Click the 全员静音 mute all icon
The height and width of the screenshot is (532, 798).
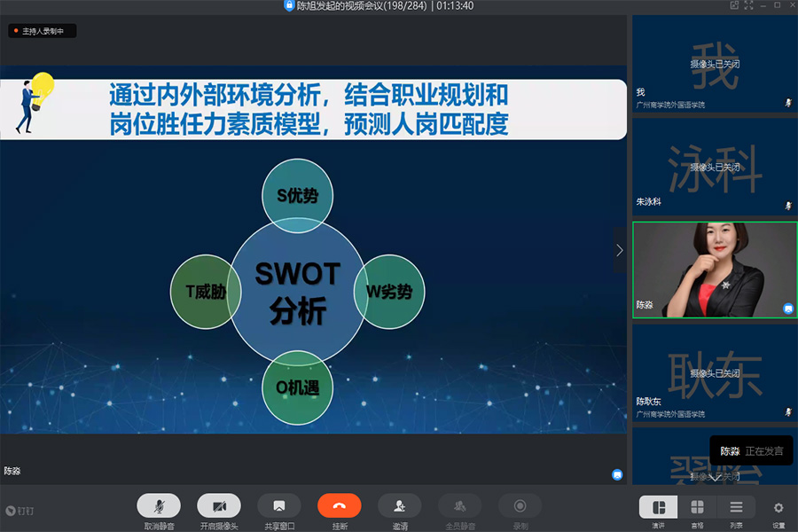tap(460, 505)
